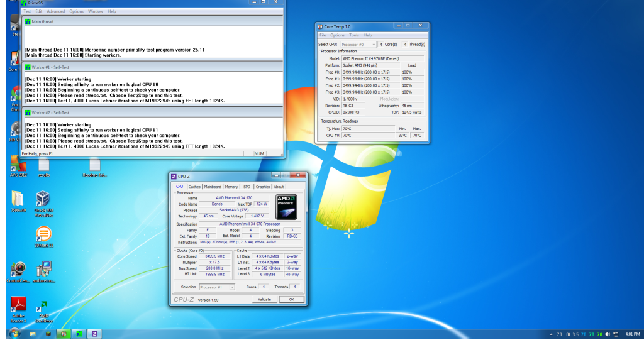Launch Oracle VM VirtualBox from the desktop

(x=43, y=204)
